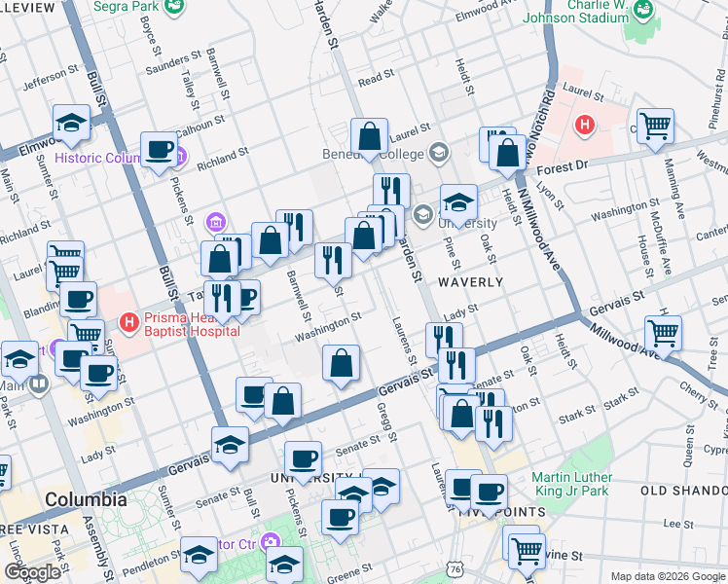Open the Charlie W. Johnson Stadium camera icon

pos(643,10)
